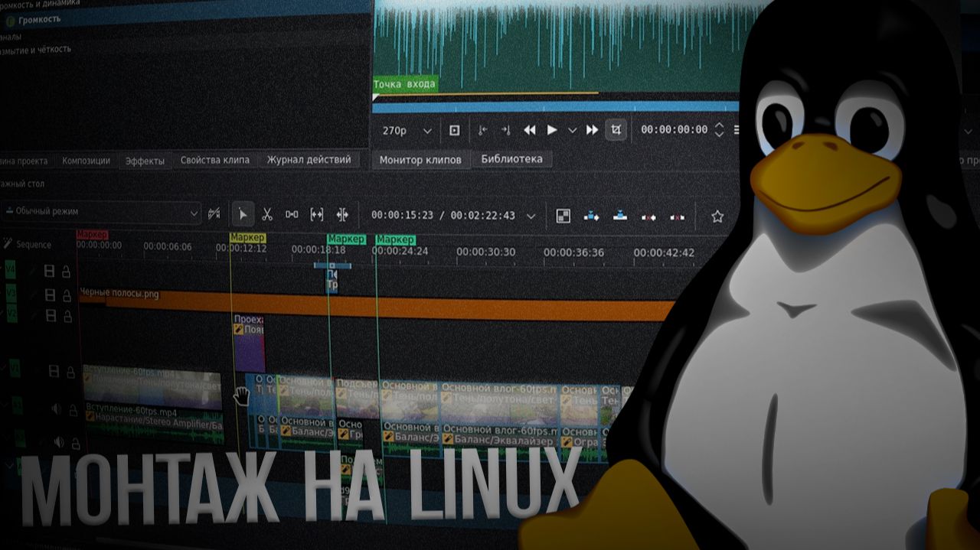
Task: Switch to the Библиотека tab
Action: (511, 159)
